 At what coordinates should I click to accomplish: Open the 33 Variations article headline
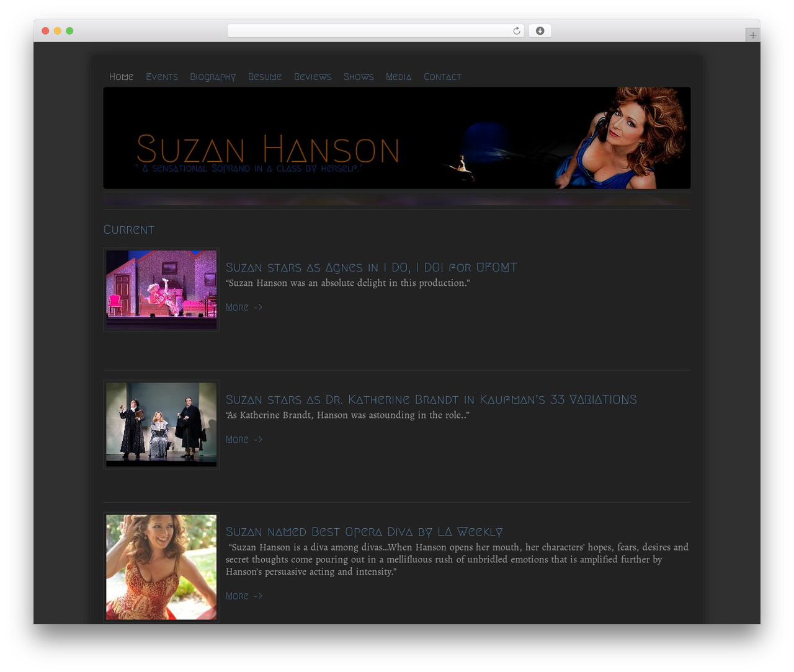tap(431, 399)
